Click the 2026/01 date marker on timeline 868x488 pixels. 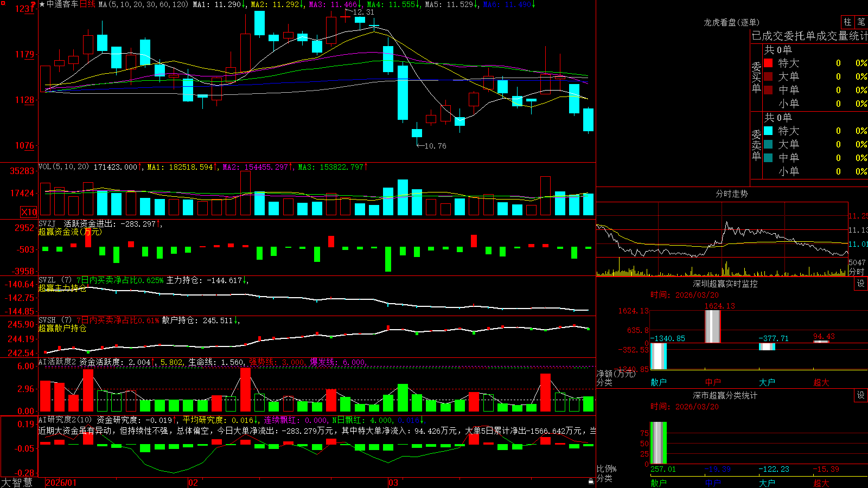[x=61, y=483]
